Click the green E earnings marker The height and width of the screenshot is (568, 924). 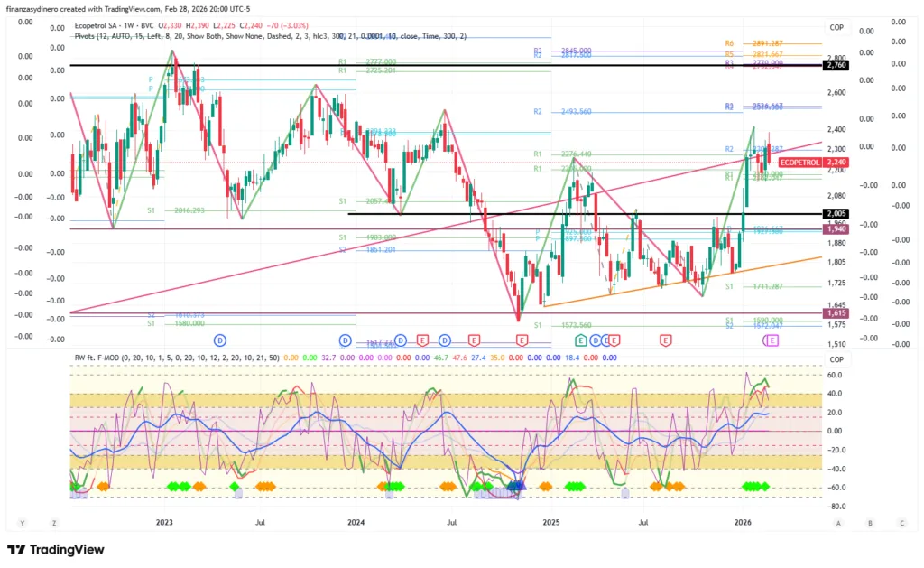tap(581, 340)
